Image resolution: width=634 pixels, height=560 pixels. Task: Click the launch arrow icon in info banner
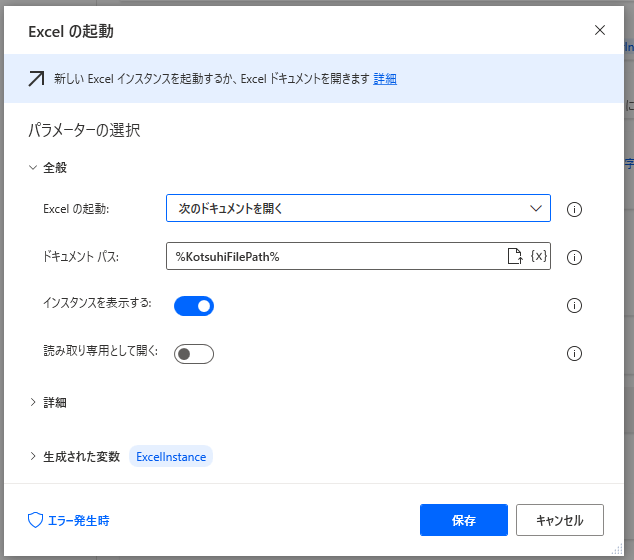pyautogui.click(x=36, y=79)
